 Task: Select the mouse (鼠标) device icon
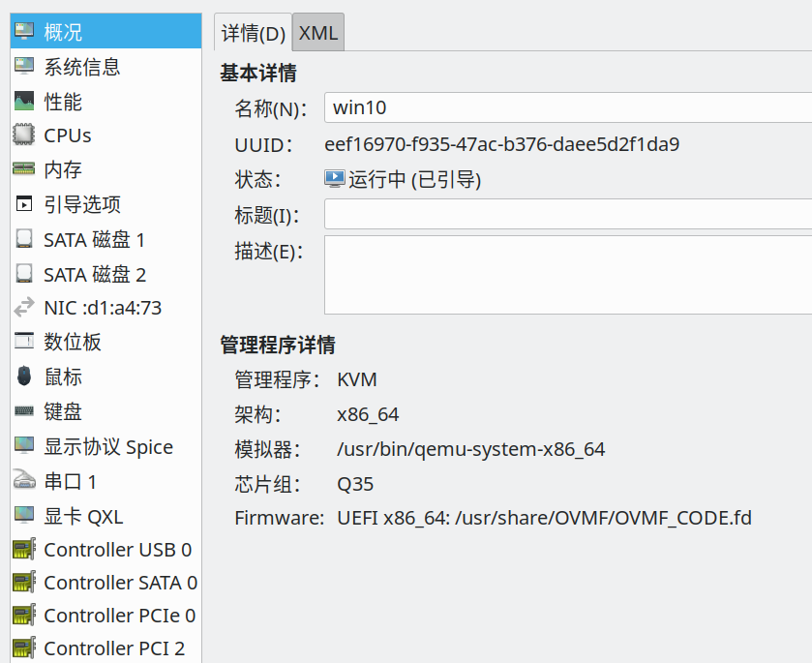24,377
